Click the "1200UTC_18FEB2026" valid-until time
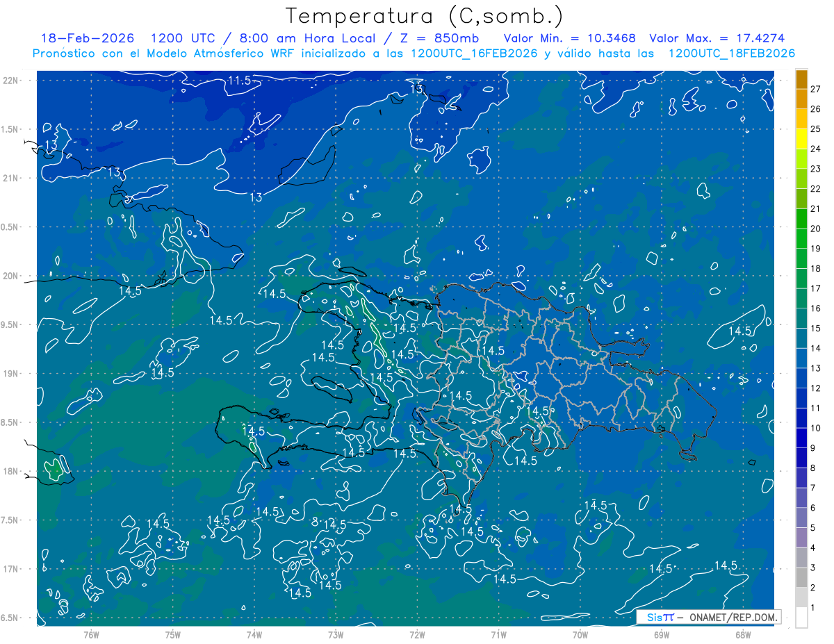The width and height of the screenshot is (834, 644). tap(732, 53)
